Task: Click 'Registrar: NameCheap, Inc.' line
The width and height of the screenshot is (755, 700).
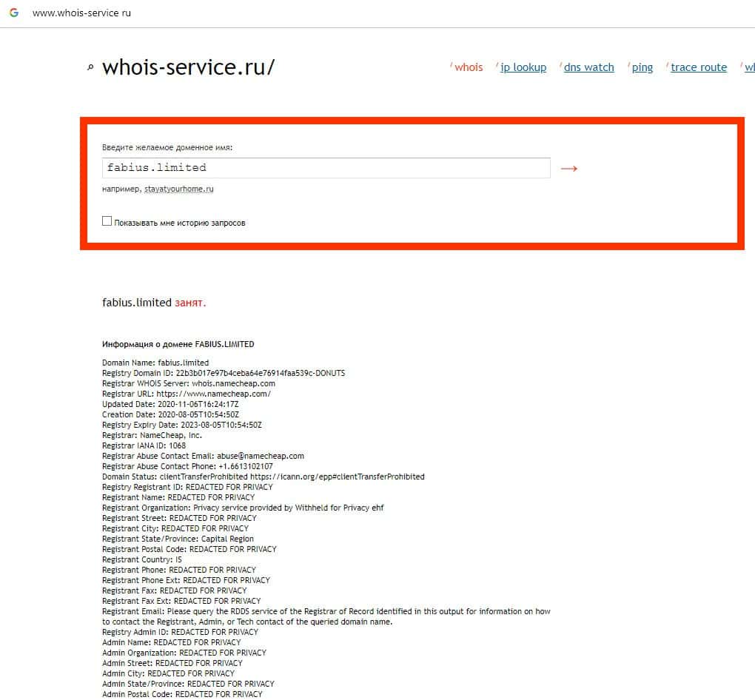Action: [x=152, y=435]
